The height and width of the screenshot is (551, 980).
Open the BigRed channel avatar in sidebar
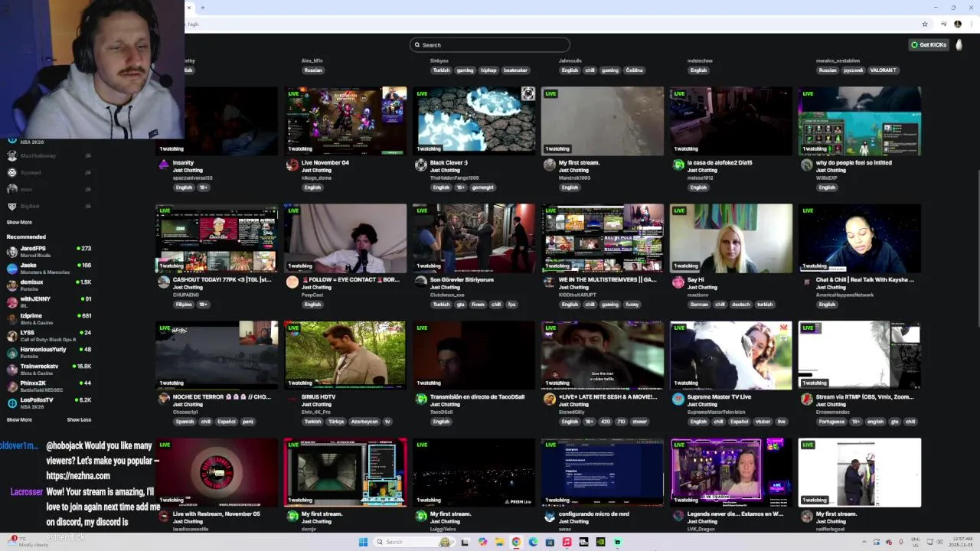(x=12, y=206)
